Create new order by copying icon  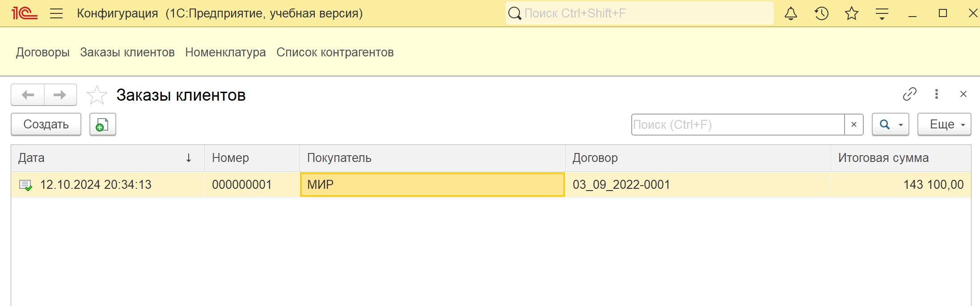tap(103, 124)
